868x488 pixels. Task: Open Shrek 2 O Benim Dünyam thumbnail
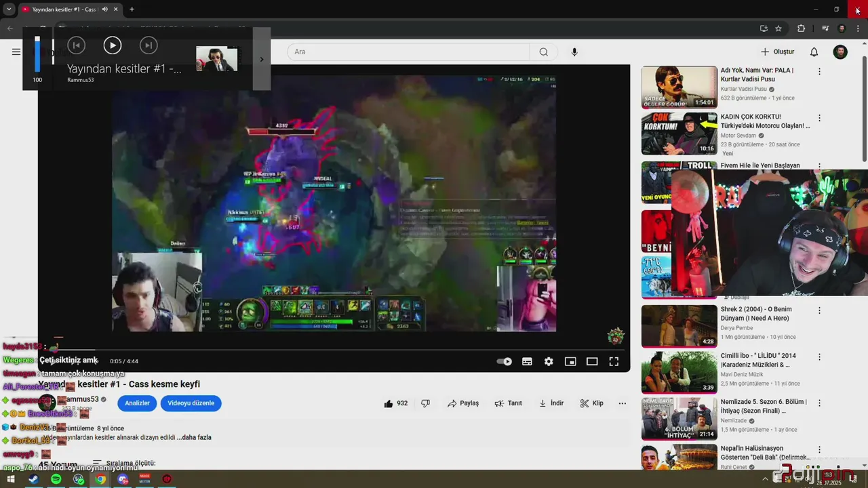click(679, 326)
